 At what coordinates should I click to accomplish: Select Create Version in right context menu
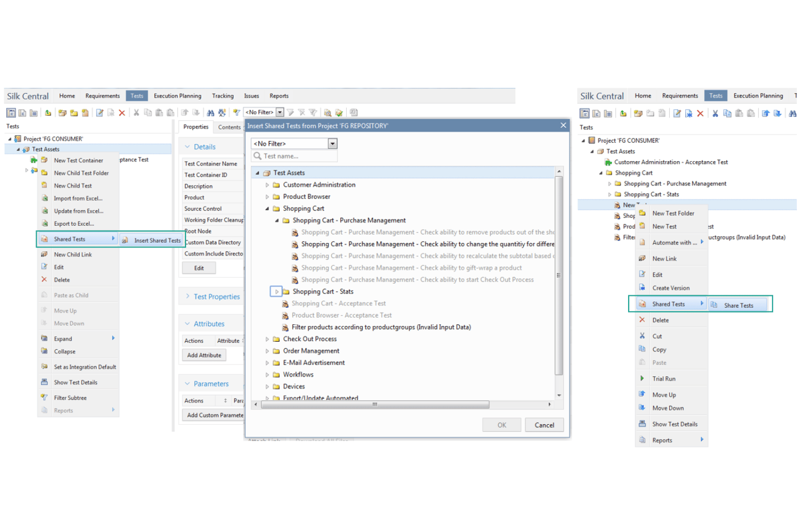pyautogui.click(x=671, y=288)
